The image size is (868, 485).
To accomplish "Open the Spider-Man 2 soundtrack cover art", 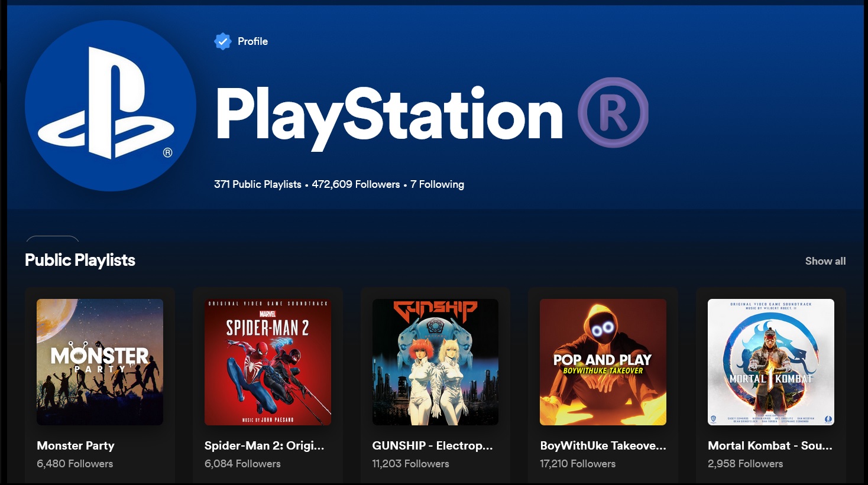I will [267, 362].
